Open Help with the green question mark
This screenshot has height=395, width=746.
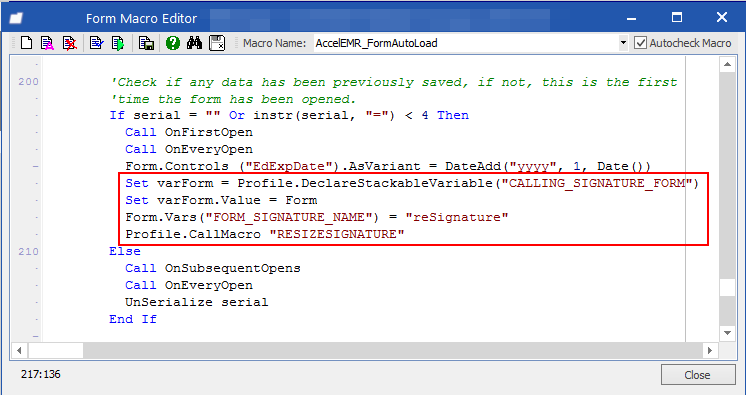173,43
